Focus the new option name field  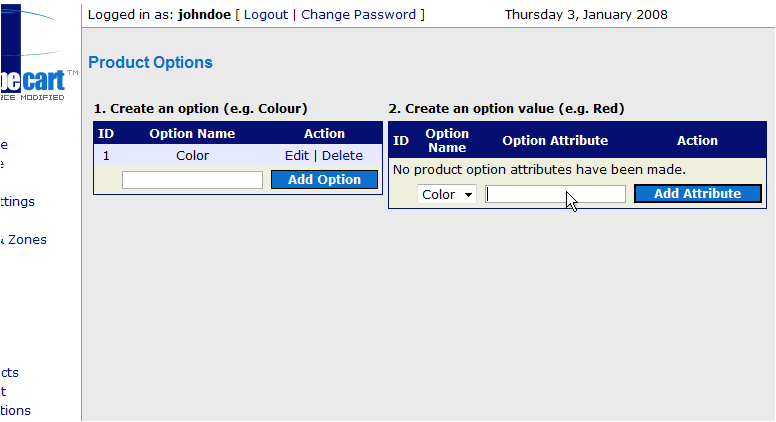[x=193, y=180]
